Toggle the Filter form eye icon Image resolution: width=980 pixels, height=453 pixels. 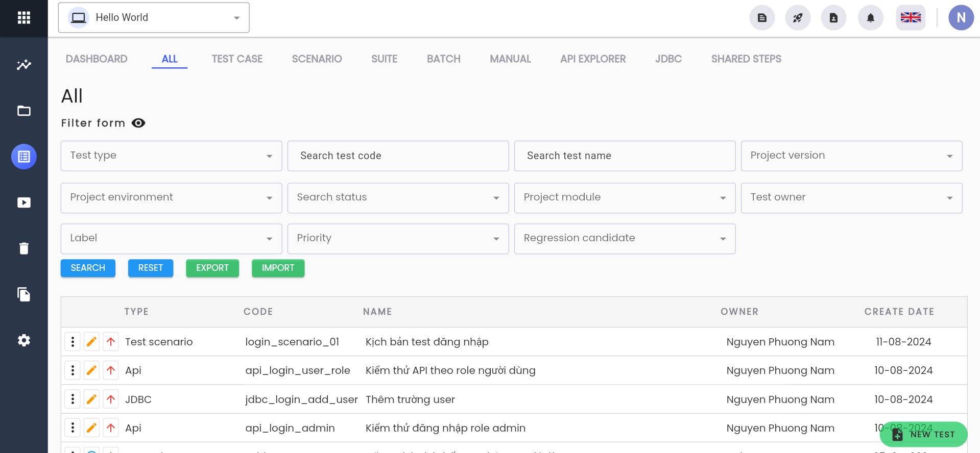[x=138, y=123]
